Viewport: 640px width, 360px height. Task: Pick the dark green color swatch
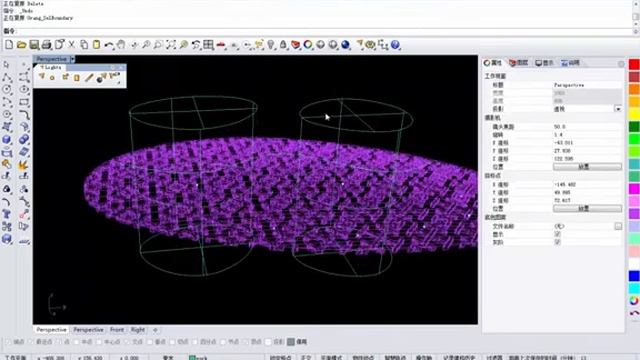pyautogui.click(x=634, y=127)
